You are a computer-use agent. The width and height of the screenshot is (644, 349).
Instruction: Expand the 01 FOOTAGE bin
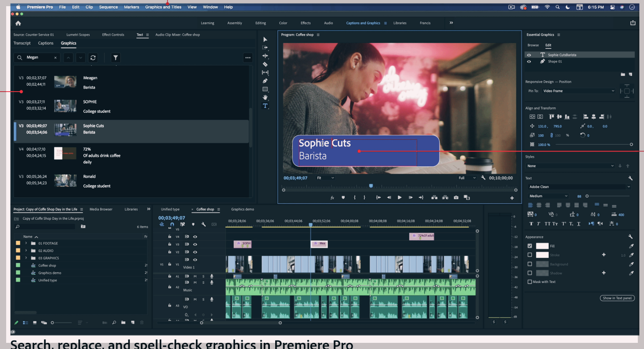click(26, 243)
